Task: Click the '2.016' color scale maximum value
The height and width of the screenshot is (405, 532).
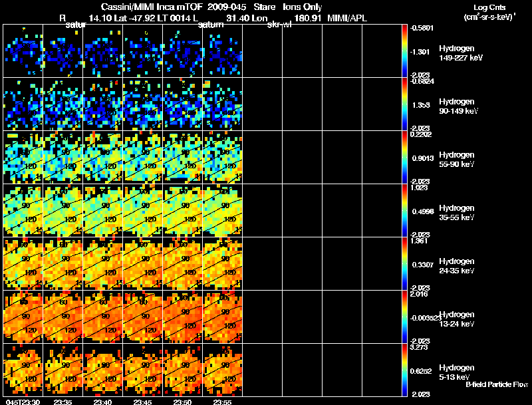Action: 419,294
